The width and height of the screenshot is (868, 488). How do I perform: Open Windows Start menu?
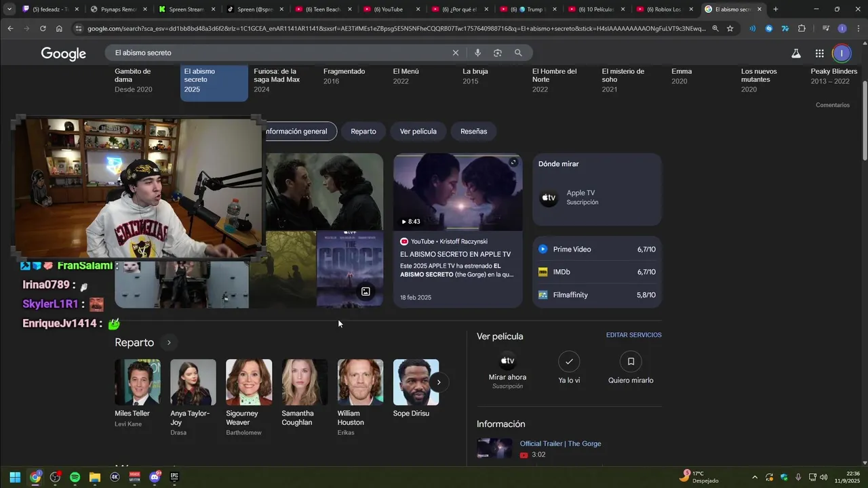15,477
